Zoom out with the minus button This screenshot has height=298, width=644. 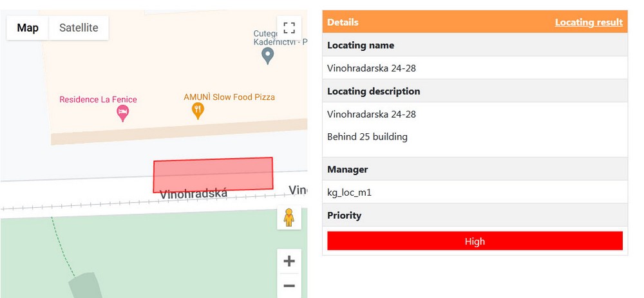pyautogui.click(x=289, y=286)
